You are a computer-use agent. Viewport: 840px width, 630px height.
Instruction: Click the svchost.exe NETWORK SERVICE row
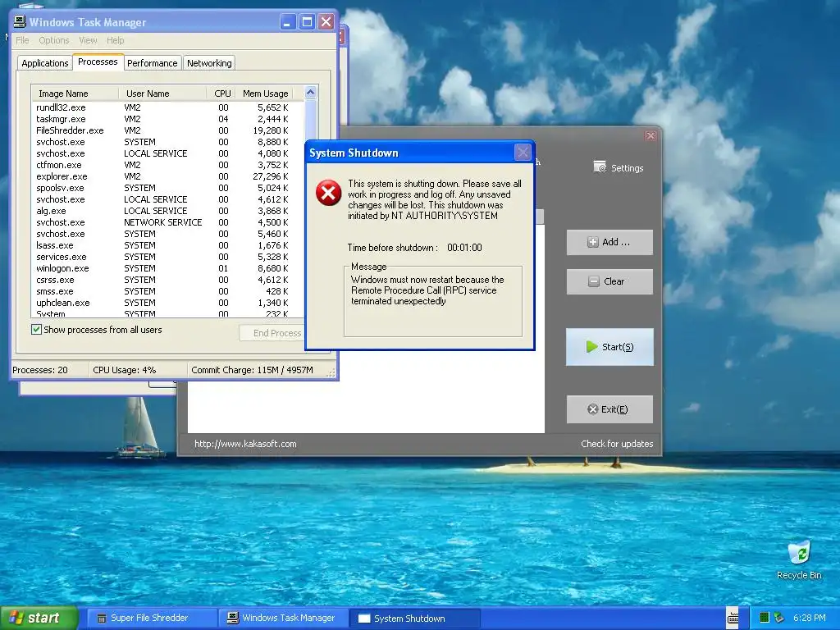point(167,222)
